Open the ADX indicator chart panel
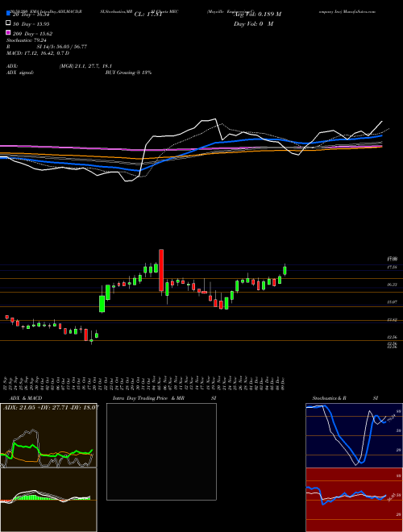The width and height of the screenshot is (403, 532). point(48,435)
